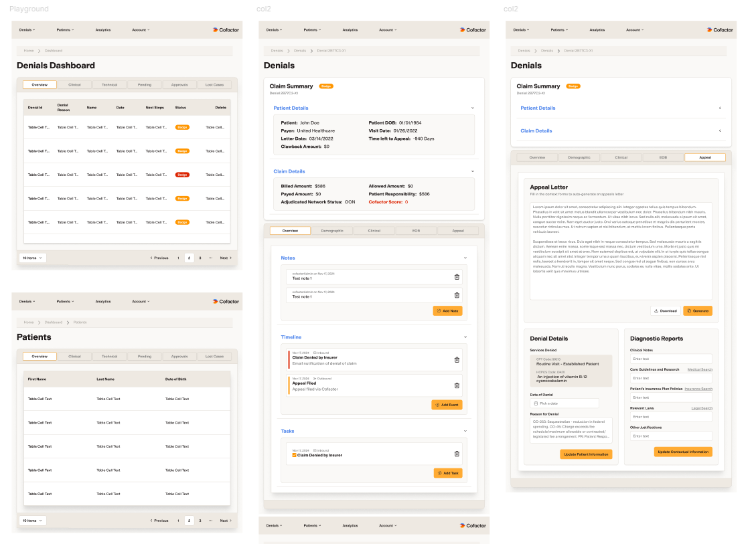Screen dimensions: 756x544
Task: Open Patients menu in Denials Dashboard navbar
Action: coord(65,30)
